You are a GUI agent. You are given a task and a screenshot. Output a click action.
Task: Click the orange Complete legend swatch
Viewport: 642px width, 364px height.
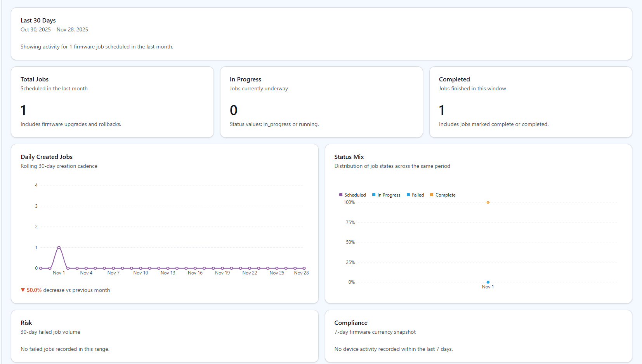pyautogui.click(x=432, y=195)
